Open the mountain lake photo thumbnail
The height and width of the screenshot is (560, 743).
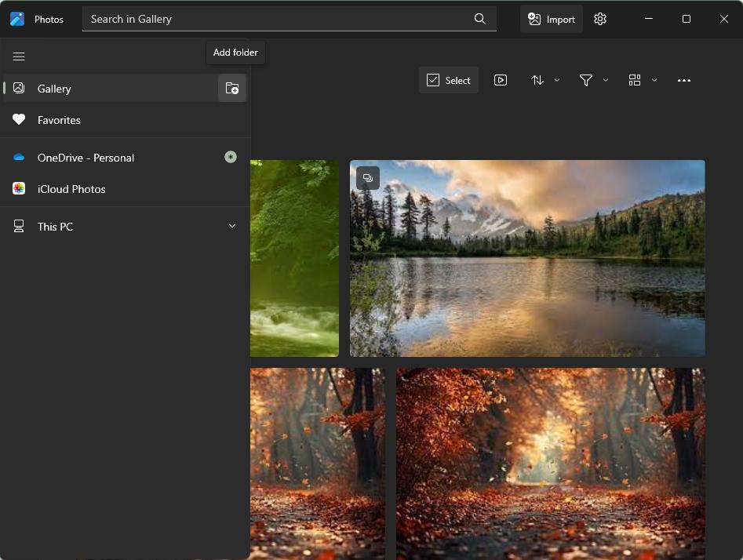527,259
